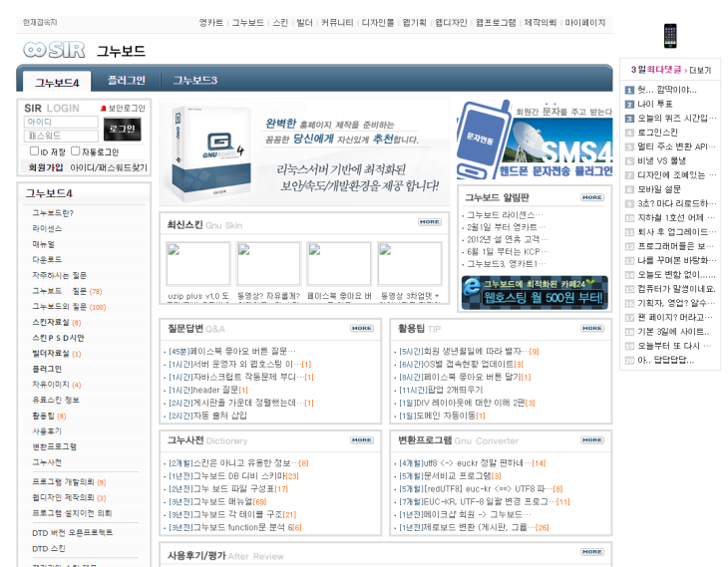Click the smartphone icon at top right
The image size is (728, 567).
point(669,36)
